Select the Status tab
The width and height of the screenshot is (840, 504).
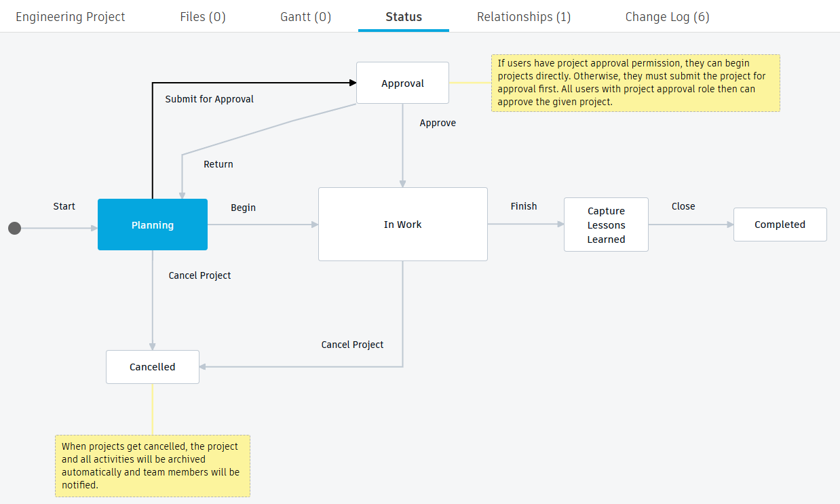pos(404,17)
